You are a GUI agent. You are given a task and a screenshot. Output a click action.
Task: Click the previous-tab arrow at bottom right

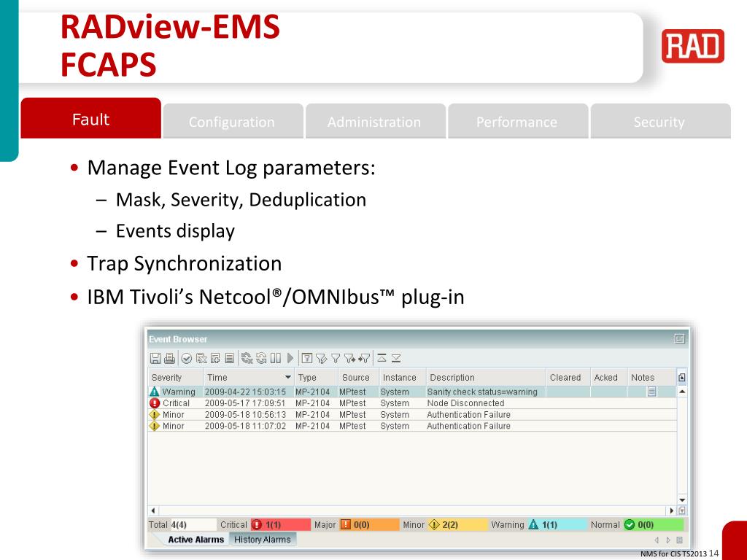pos(657,540)
